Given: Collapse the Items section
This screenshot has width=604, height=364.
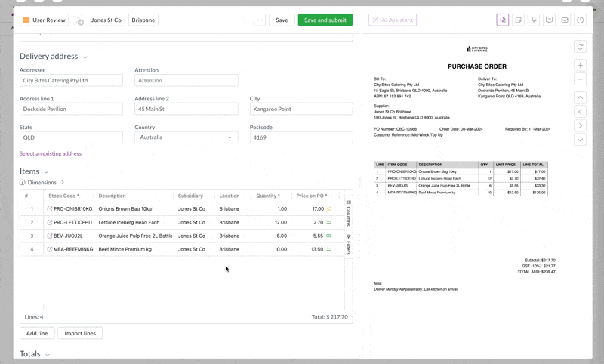Looking at the screenshot, I should click(46, 171).
